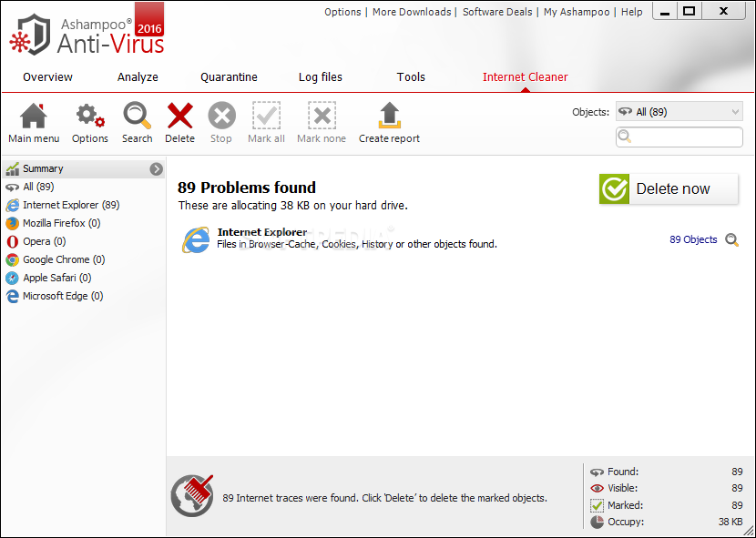Open the Main menu house icon
Screen dimensions: 756x538
pos(34,116)
